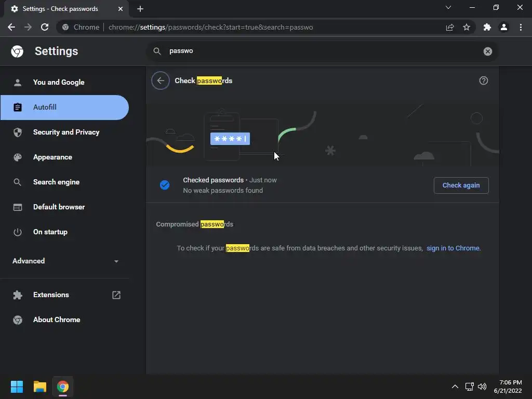Click the Check again button
532x399 pixels.
click(x=461, y=185)
